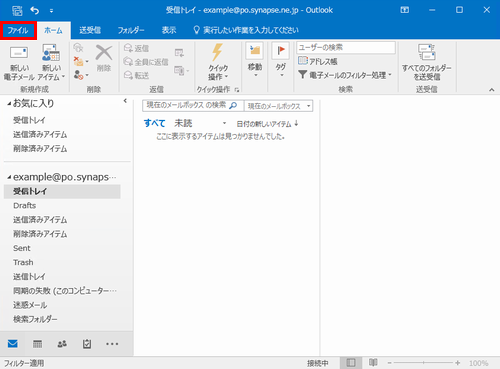Click the meeting reply icon
Screen dimensions: 500x369
click(179, 53)
